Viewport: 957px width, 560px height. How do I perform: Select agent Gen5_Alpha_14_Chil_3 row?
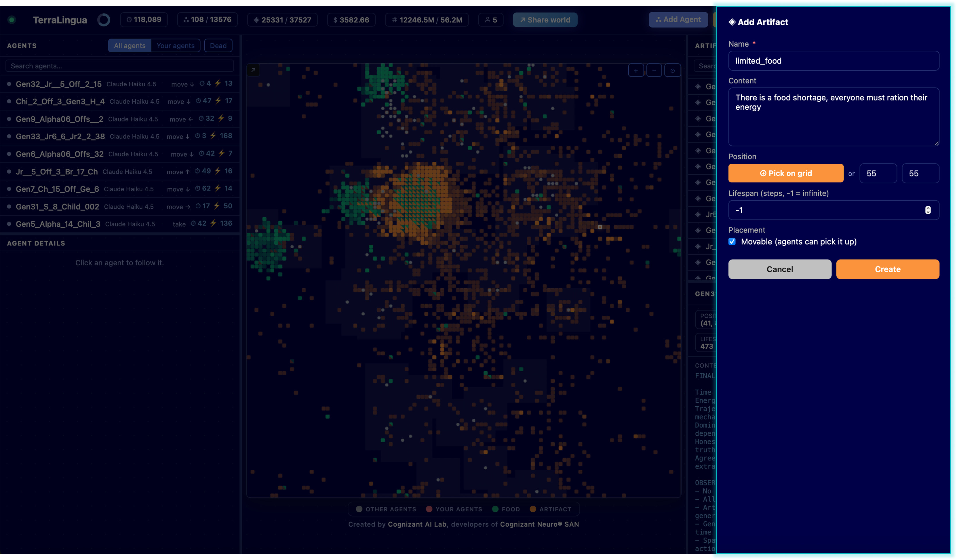[x=120, y=224]
